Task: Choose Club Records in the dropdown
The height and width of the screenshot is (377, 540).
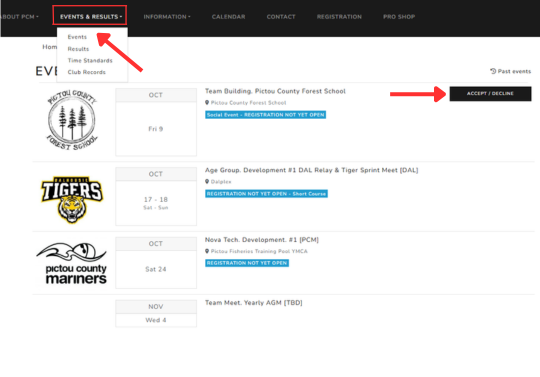Action: [x=86, y=72]
